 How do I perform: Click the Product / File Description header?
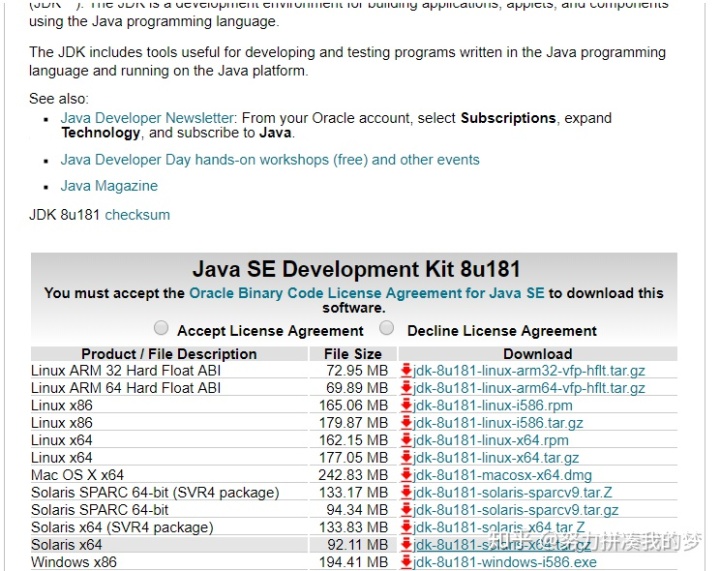(x=169, y=354)
